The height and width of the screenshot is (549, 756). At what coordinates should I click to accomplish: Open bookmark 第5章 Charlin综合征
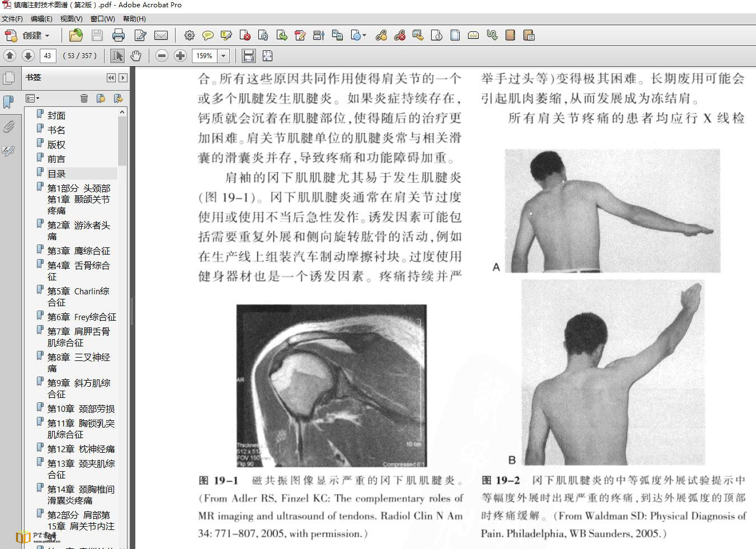pyautogui.click(x=78, y=297)
